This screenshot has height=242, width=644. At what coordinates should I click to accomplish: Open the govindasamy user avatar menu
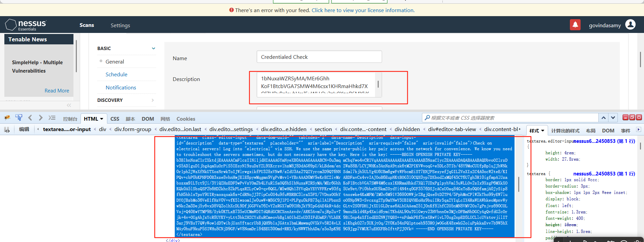click(630, 25)
